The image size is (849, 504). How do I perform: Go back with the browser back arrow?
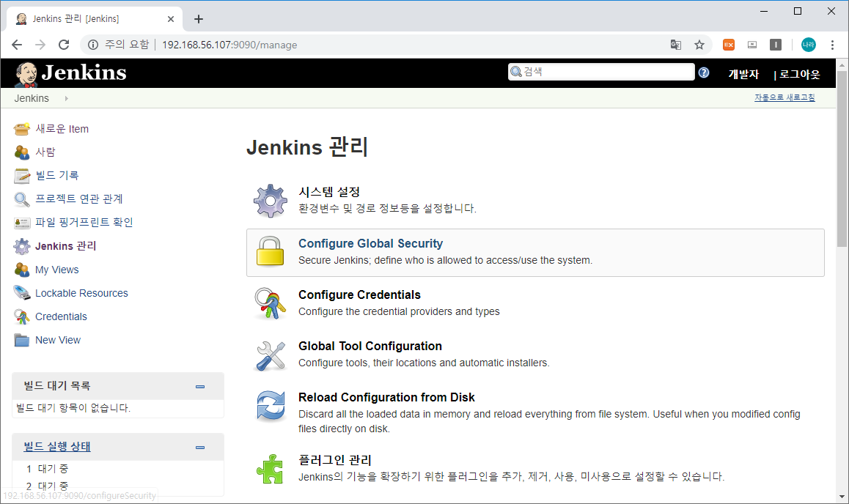[x=17, y=45]
